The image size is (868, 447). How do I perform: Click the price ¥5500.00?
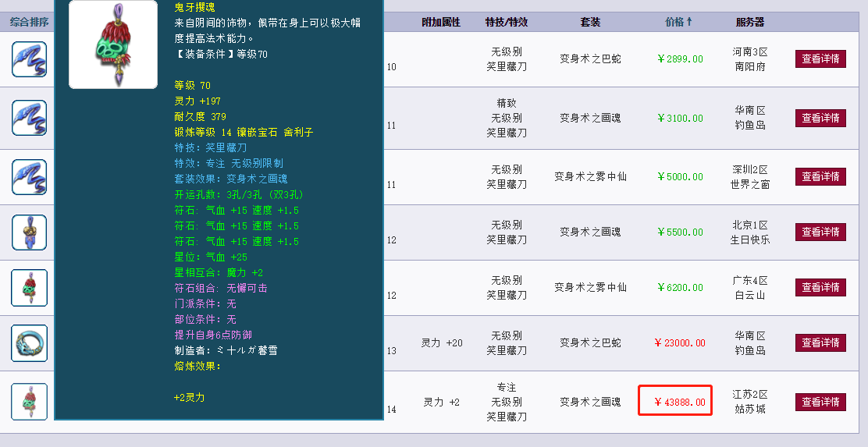[x=681, y=232]
